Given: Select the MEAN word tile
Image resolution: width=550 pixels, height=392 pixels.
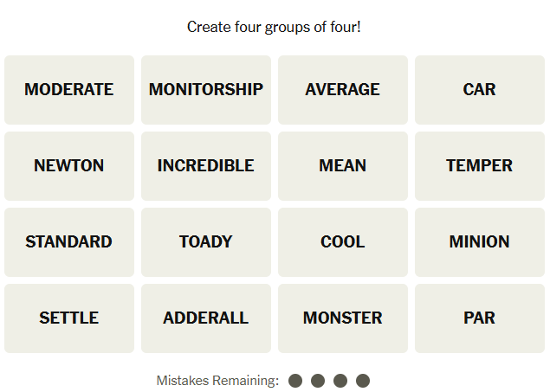Looking at the screenshot, I should coord(343,166).
